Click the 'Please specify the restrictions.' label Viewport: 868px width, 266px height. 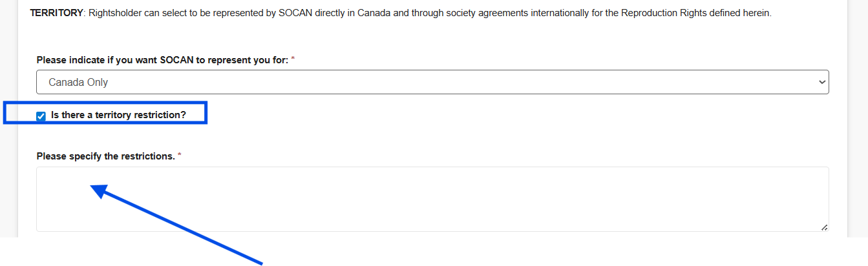[x=105, y=156]
